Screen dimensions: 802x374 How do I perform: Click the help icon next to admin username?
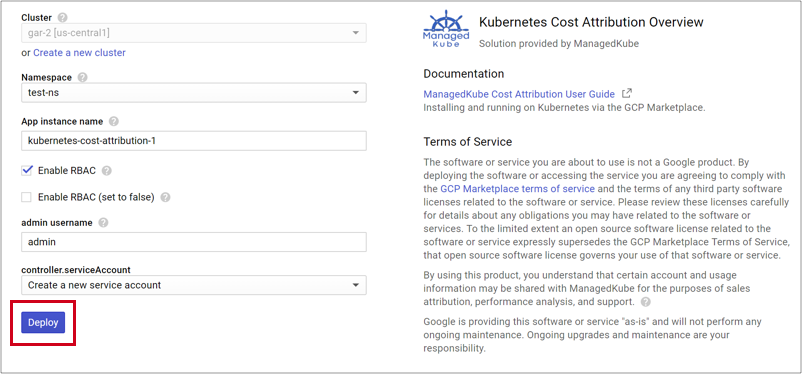[103, 223]
